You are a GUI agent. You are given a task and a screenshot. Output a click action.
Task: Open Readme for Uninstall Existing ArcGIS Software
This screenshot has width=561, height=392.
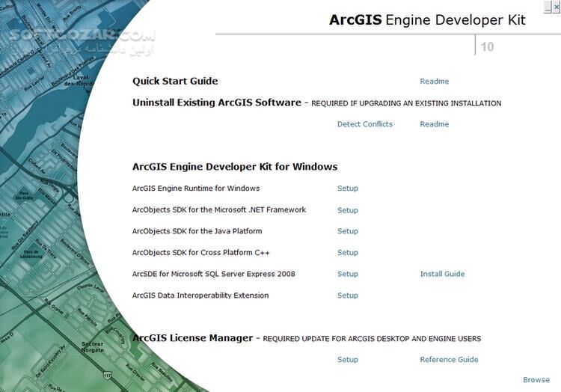434,124
